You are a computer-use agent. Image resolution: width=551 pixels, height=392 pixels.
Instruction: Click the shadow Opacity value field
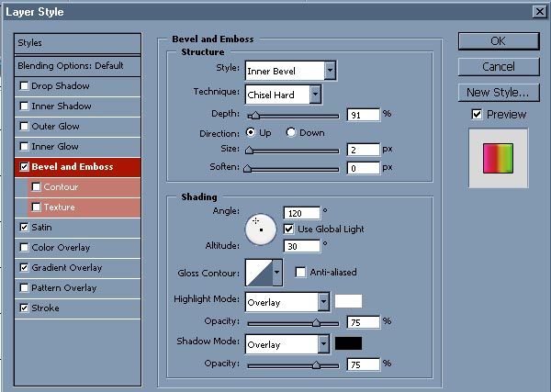(364, 364)
